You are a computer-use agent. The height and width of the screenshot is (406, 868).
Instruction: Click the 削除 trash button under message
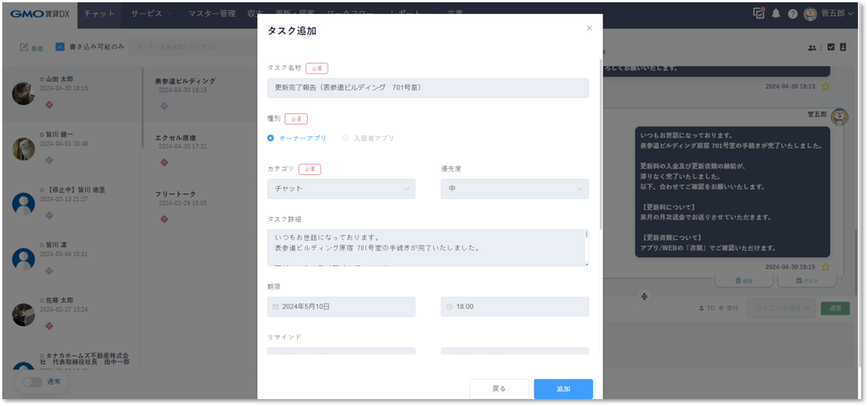click(744, 281)
